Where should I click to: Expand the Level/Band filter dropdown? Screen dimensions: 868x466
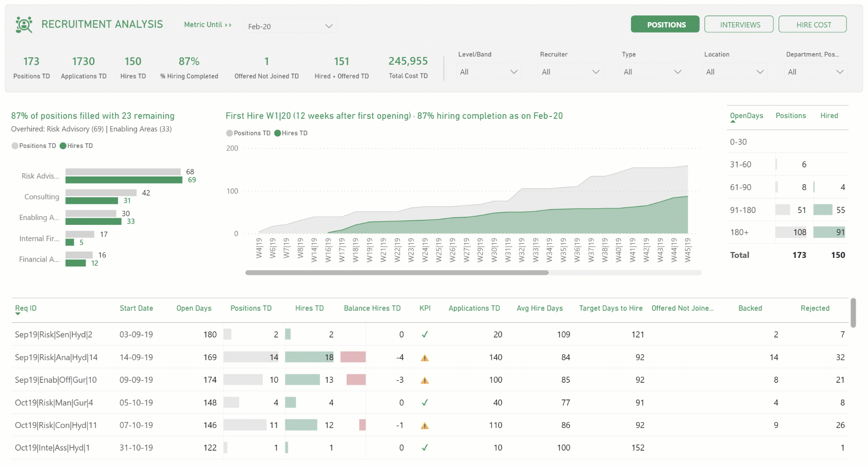pos(489,71)
